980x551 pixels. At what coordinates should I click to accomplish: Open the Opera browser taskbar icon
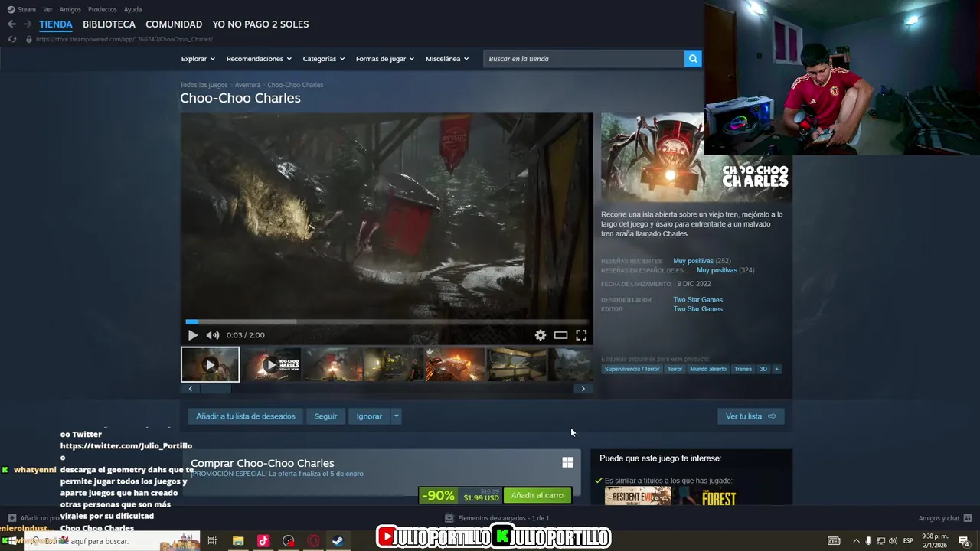click(x=313, y=541)
